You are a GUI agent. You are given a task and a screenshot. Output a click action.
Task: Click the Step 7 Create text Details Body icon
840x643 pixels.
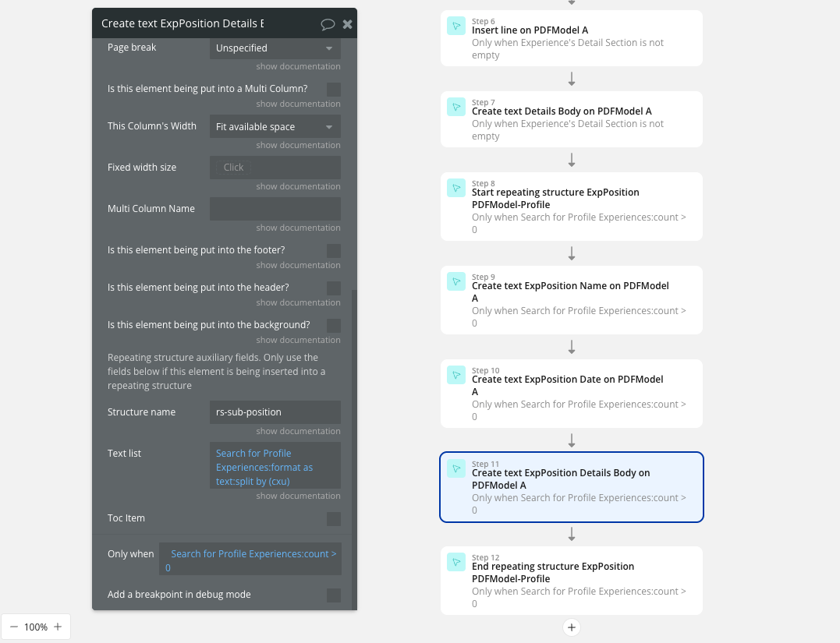pyautogui.click(x=456, y=107)
